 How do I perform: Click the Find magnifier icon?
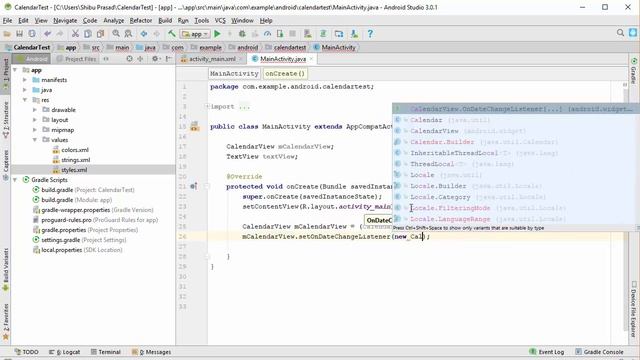(x=116, y=34)
